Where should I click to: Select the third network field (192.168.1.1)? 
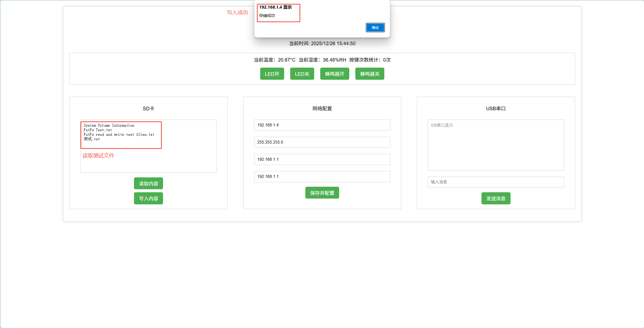(x=322, y=159)
